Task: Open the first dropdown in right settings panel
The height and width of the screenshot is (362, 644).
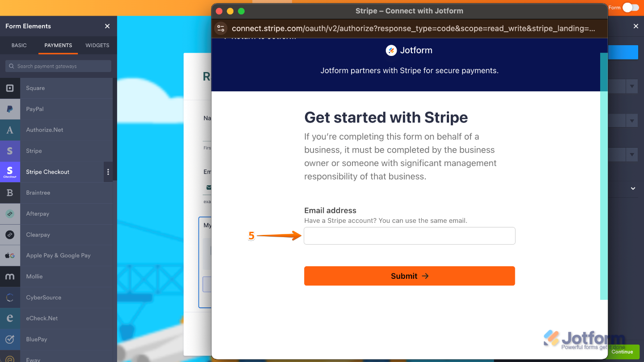Action: (x=632, y=86)
